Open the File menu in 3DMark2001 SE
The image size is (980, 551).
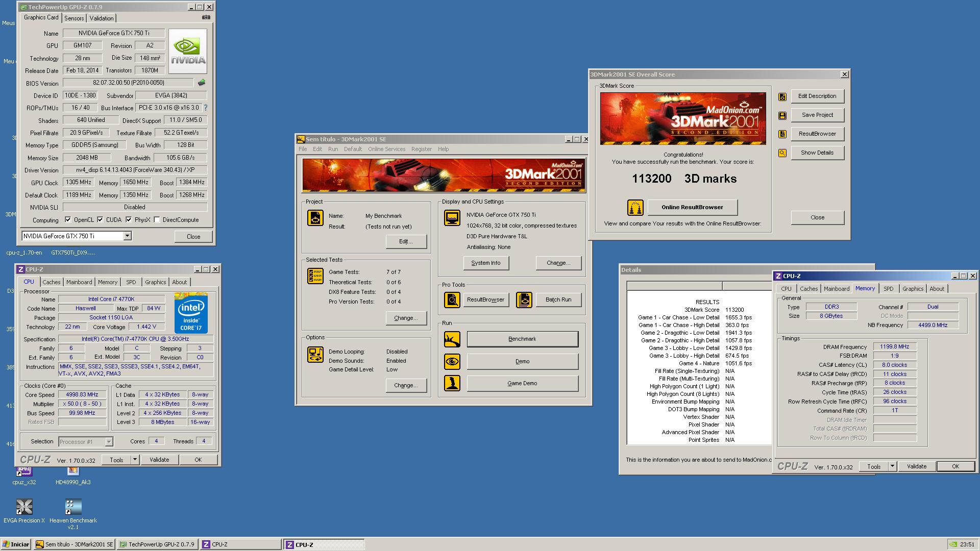(x=303, y=149)
